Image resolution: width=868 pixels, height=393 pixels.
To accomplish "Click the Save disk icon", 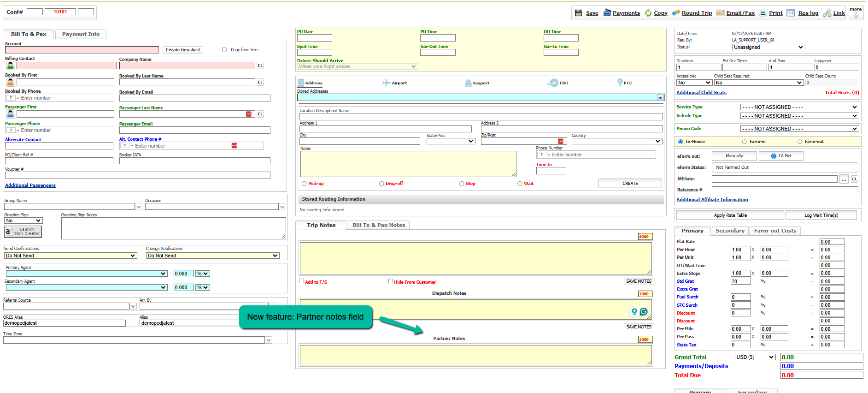I will (x=578, y=13).
